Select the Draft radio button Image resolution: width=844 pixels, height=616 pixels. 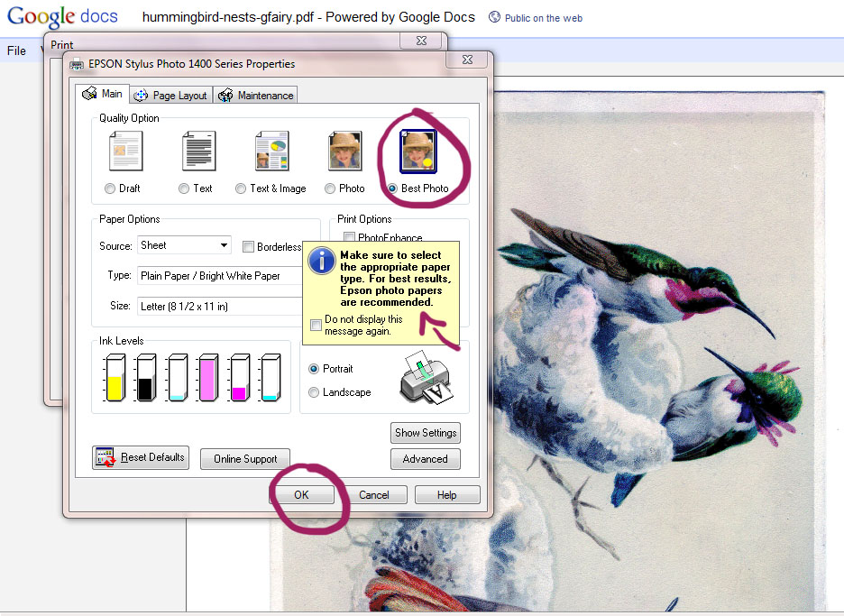110,188
